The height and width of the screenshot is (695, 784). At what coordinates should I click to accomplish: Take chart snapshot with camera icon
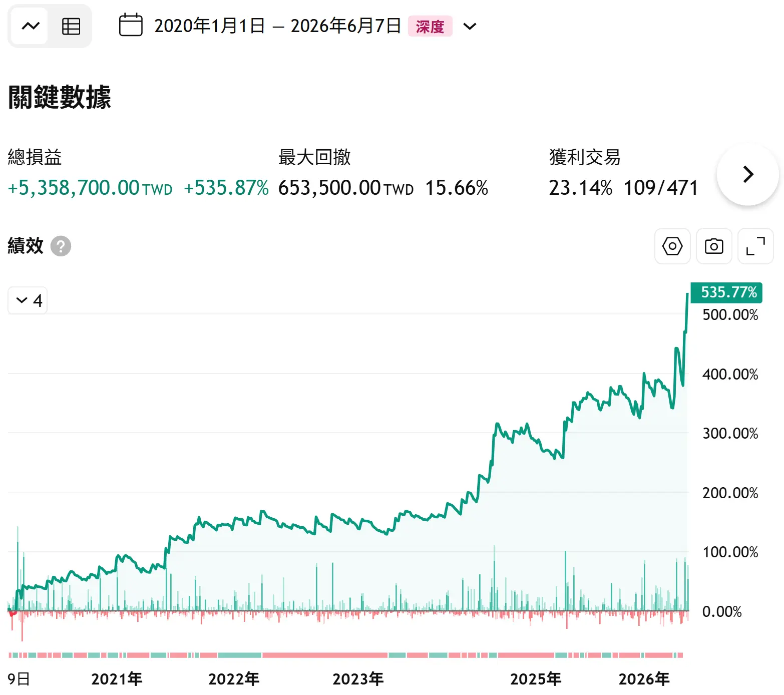point(714,246)
